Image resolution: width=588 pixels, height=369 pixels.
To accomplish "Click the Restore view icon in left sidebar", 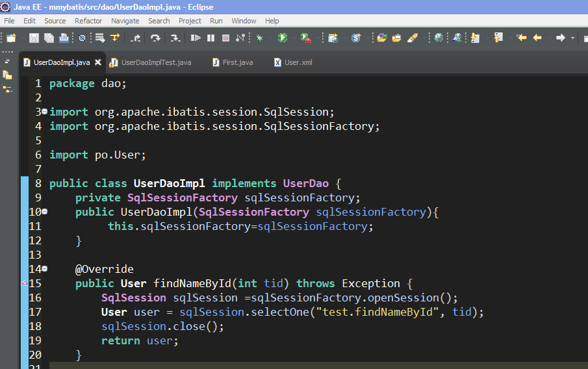I will point(7,61).
